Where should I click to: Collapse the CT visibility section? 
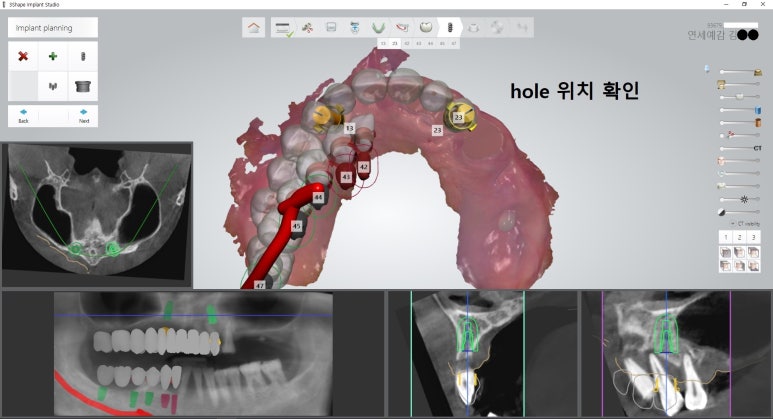pos(733,223)
